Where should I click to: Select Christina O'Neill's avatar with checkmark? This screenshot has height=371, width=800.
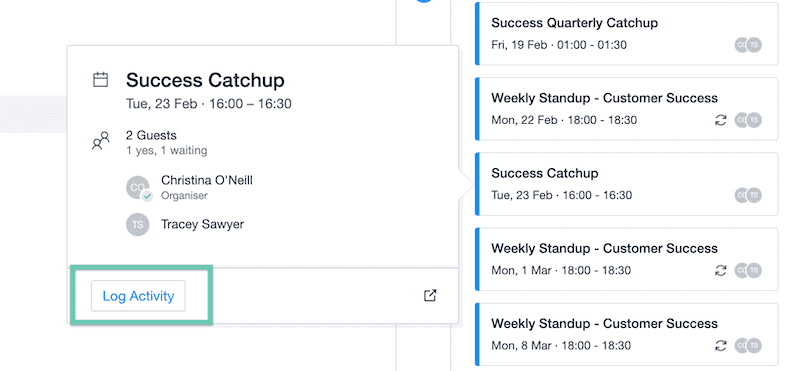[x=139, y=188]
